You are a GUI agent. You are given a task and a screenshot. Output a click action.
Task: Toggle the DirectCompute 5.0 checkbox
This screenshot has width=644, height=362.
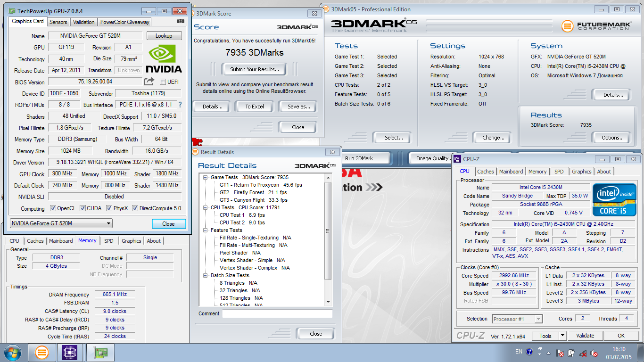(135, 208)
